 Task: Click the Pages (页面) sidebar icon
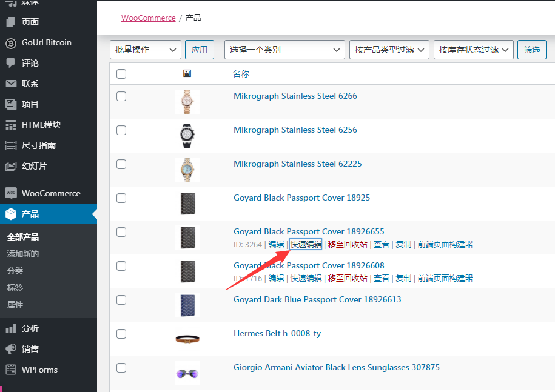pos(11,22)
